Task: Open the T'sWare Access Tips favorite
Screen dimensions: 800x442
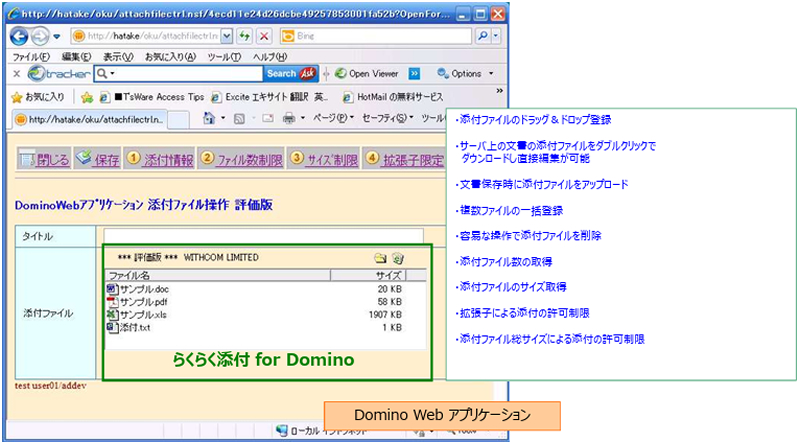Action: tap(152, 97)
